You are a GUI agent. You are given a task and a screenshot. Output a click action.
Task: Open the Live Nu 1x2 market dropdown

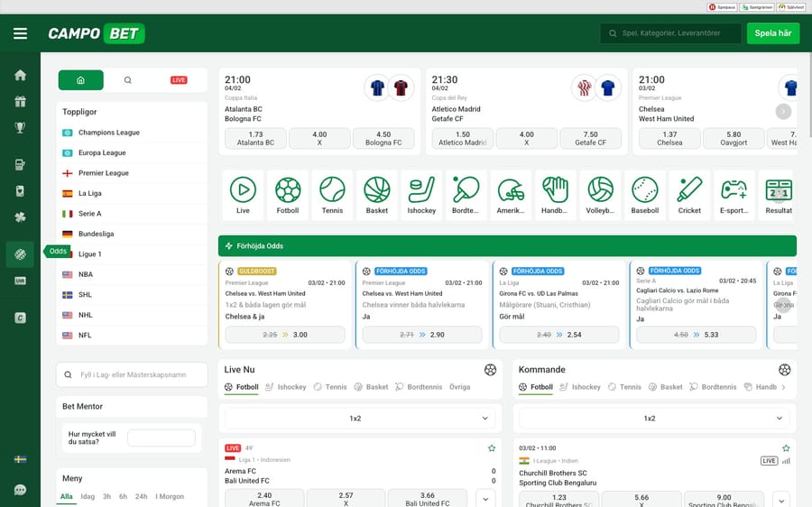pos(360,419)
